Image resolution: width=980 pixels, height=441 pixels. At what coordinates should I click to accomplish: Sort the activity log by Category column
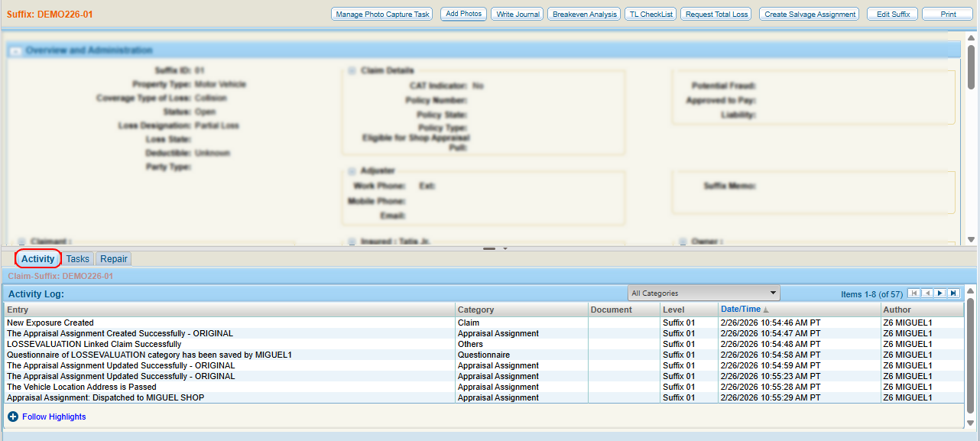pyautogui.click(x=475, y=310)
